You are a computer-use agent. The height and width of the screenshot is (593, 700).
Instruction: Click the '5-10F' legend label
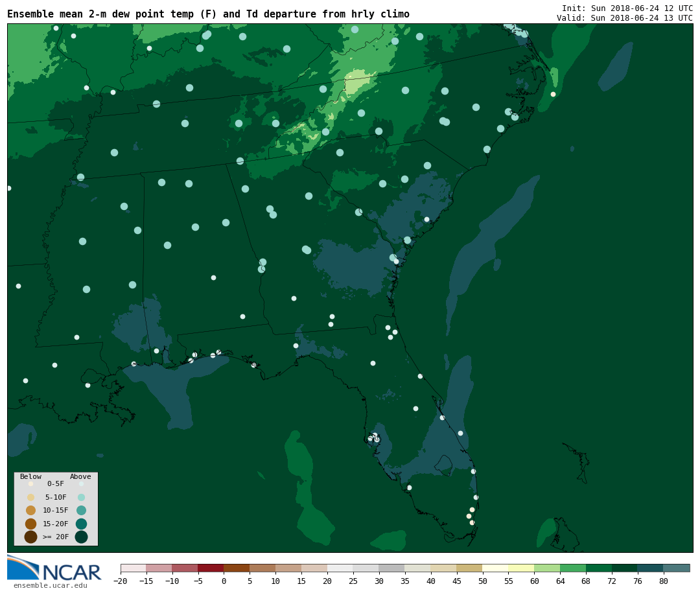[56, 497]
